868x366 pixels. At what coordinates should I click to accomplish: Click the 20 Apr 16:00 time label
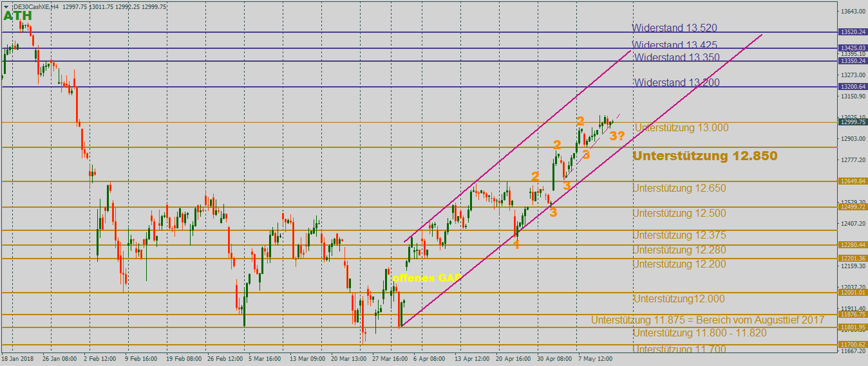click(514, 359)
